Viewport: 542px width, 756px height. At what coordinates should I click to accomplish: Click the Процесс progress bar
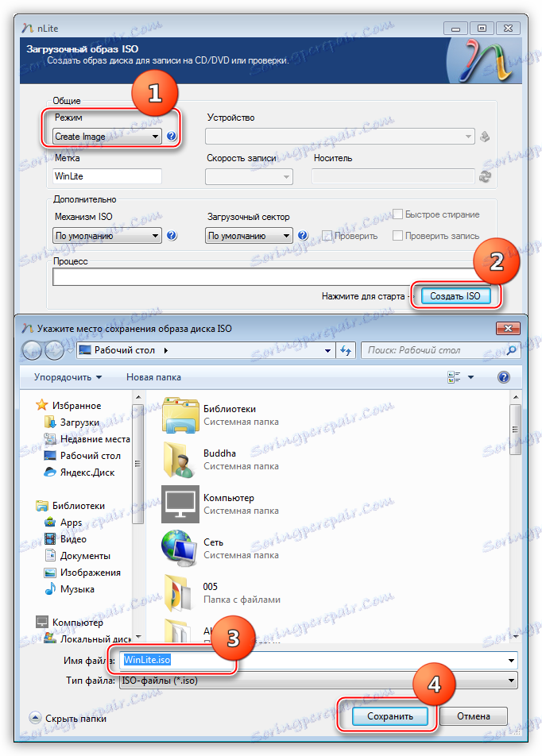270,277
